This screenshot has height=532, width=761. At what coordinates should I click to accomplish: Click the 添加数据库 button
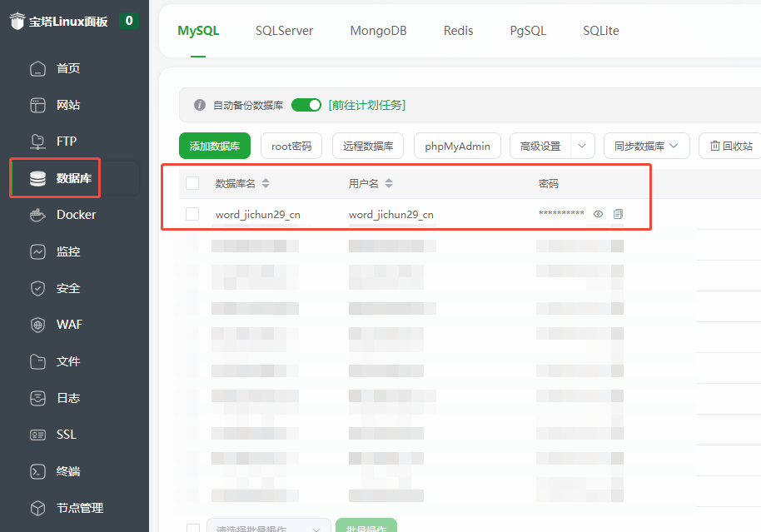pos(215,146)
